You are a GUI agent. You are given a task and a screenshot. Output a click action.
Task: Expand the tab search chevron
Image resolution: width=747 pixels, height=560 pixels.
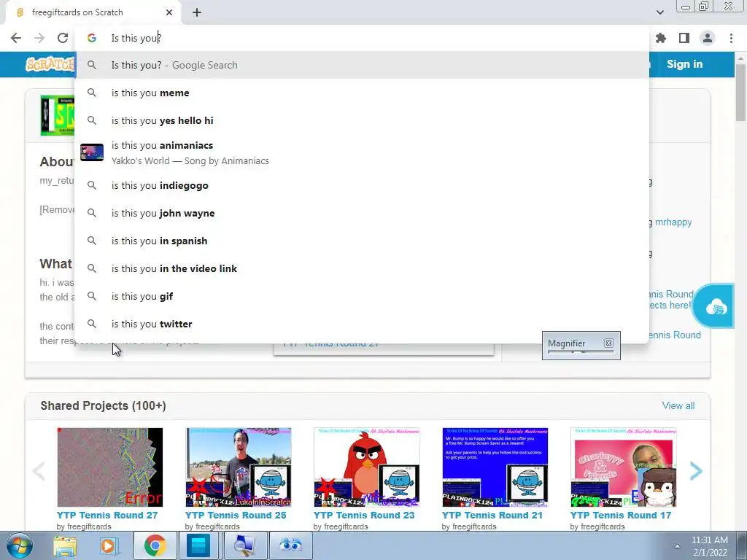pos(659,12)
